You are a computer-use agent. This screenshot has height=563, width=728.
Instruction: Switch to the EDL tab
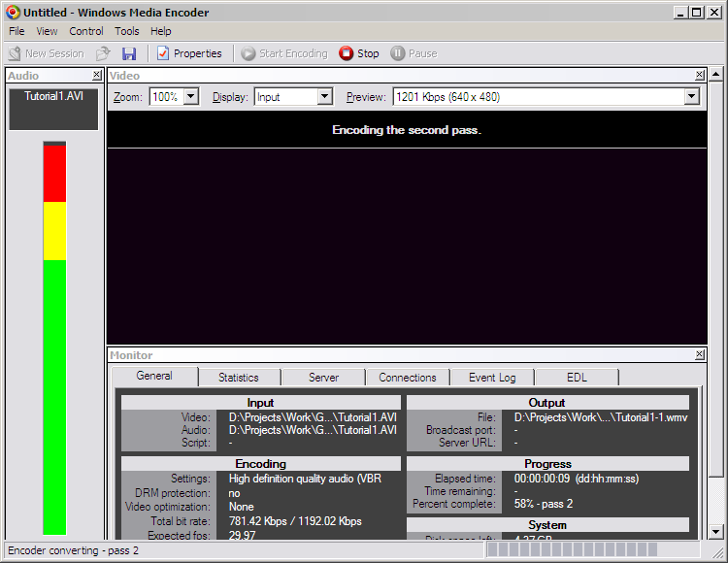pos(577,378)
